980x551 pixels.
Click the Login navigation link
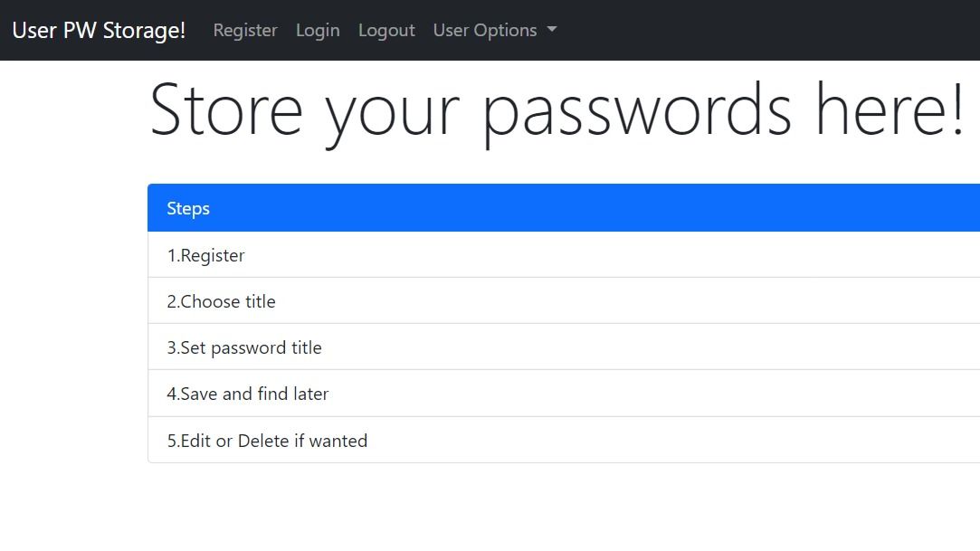click(317, 30)
